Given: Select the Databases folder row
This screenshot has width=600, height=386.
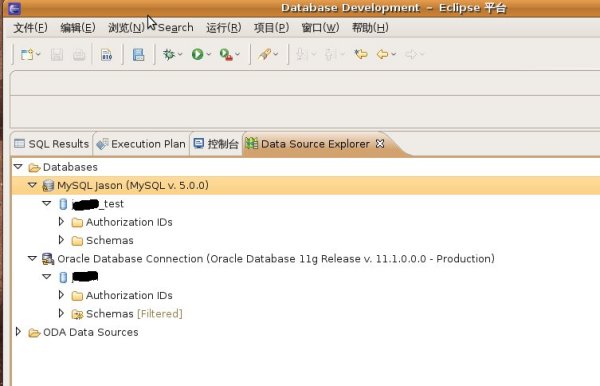Looking at the screenshot, I should [x=306, y=167].
